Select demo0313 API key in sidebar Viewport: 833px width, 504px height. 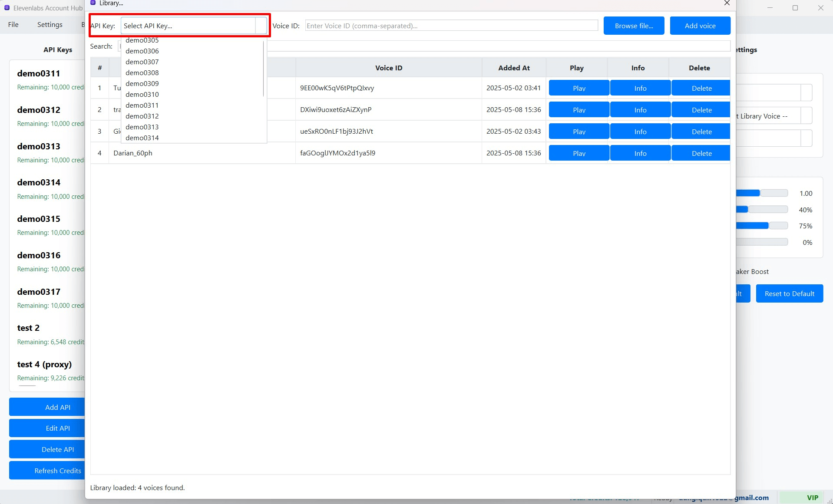(x=47, y=153)
